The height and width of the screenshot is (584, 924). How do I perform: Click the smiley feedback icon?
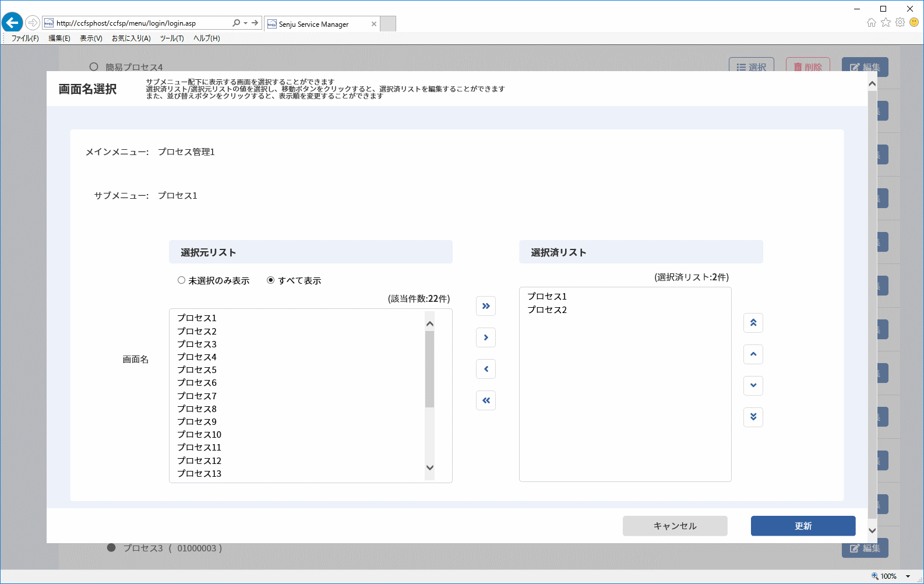click(x=914, y=22)
